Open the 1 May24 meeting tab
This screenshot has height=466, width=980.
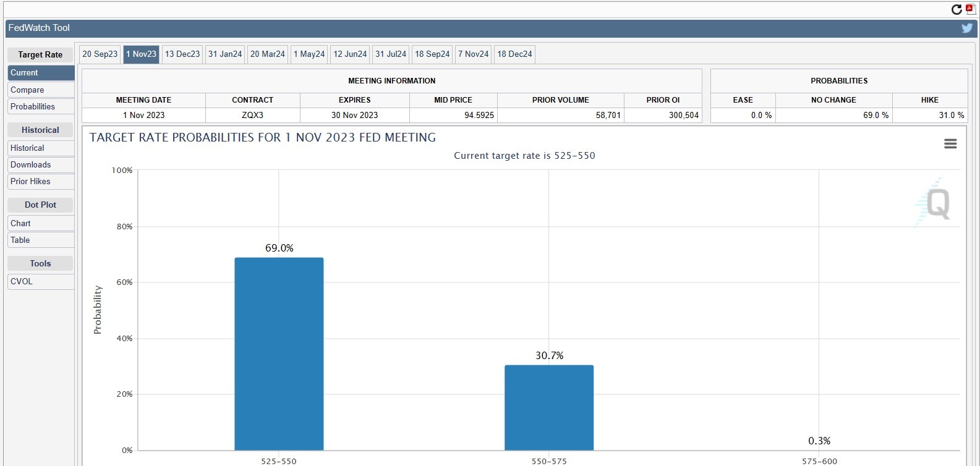(309, 54)
